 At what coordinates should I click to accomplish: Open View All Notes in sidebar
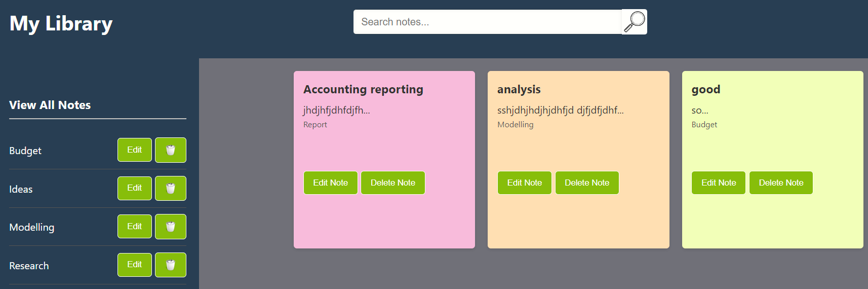coord(50,105)
